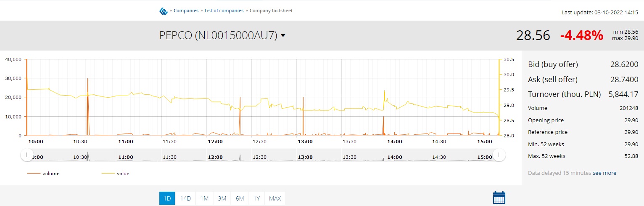The image size is (644, 206).
Task: Click the Max. 52 weeks value 52.88
Action: pyautogui.click(x=631, y=156)
